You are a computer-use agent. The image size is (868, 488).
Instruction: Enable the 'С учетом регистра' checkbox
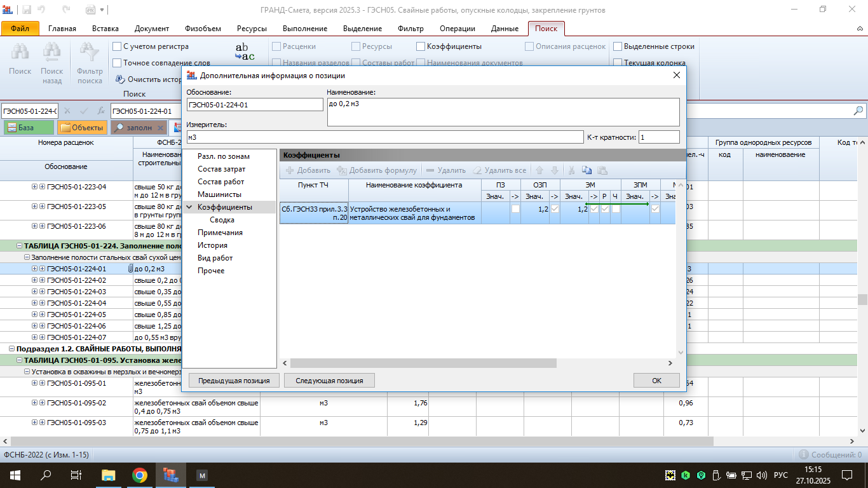pos(117,46)
